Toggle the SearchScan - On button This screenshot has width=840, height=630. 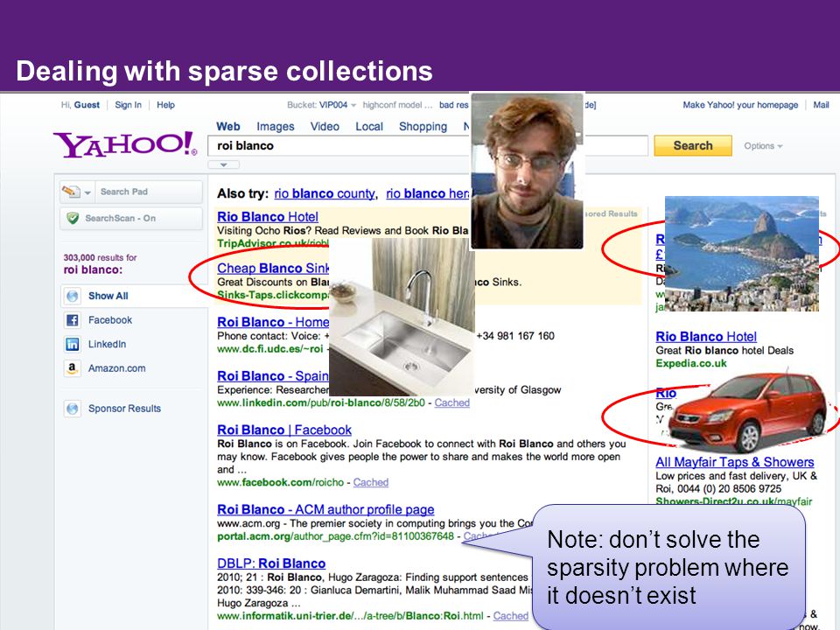[x=131, y=218]
